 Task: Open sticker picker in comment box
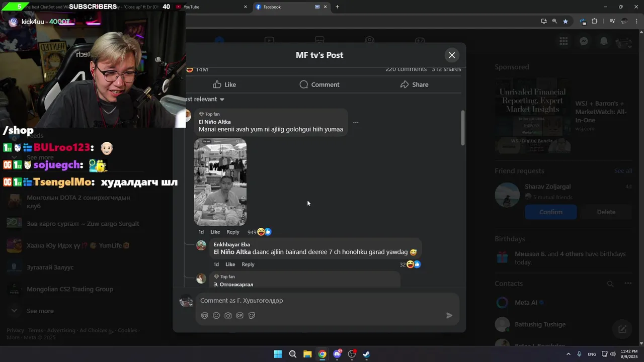click(x=252, y=315)
